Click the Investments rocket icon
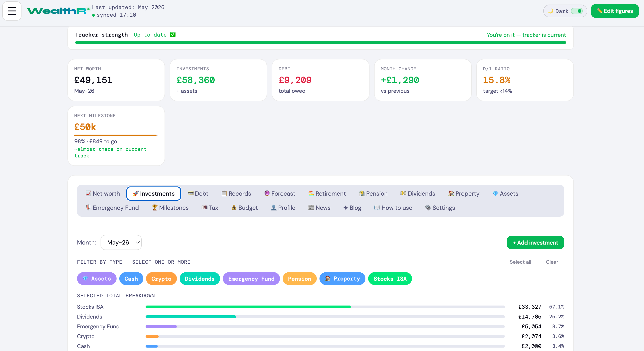Screen dimensions: 644x351 pos(136,194)
